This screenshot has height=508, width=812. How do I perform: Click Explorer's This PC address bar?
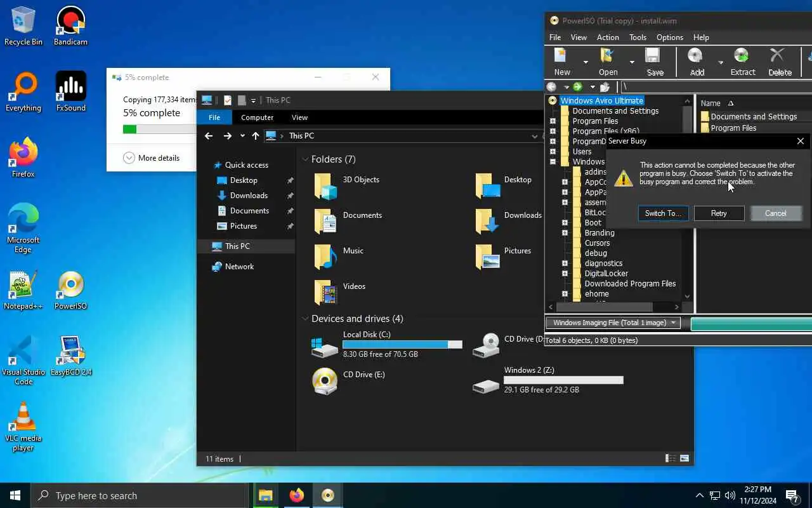[x=402, y=136]
